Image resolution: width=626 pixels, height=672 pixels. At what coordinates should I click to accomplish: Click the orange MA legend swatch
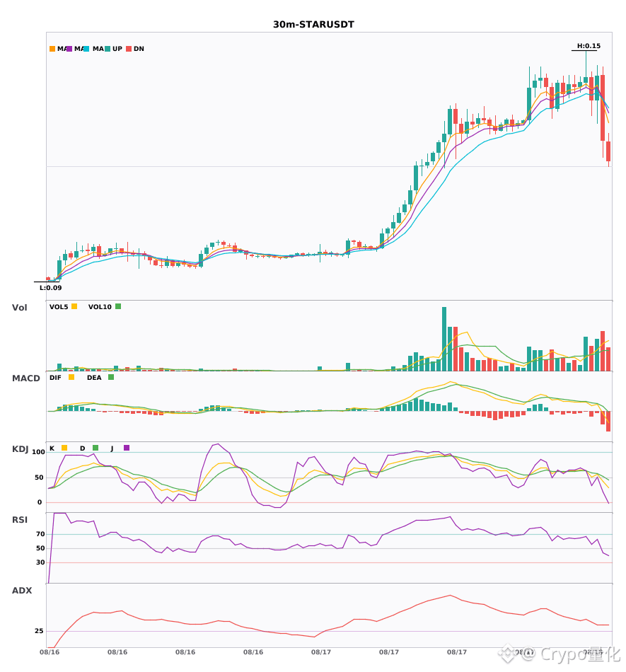tap(52, 49)
